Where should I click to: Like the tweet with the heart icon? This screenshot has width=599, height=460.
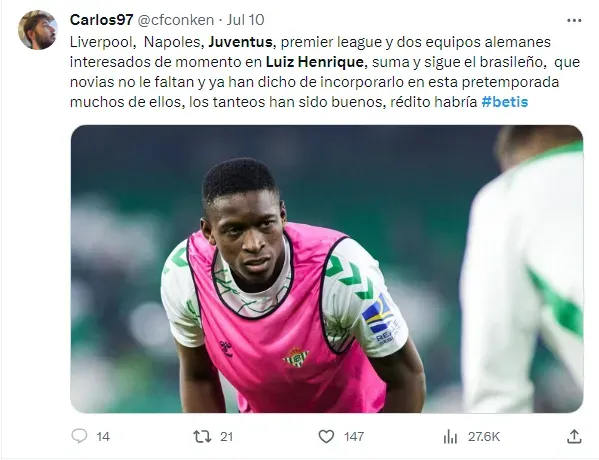[x=326, y=436]
